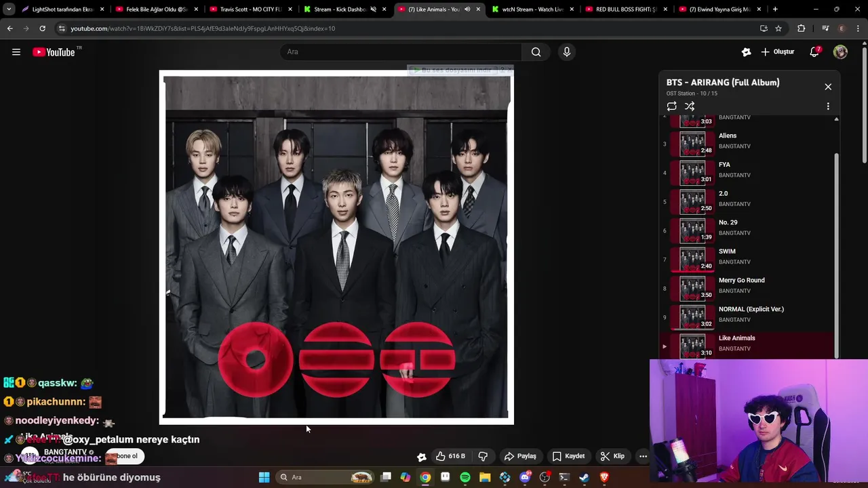Viewport: 868px width, 488px height.
Task: Open the Chrome three-dot menu
Action: coord(858,28)
